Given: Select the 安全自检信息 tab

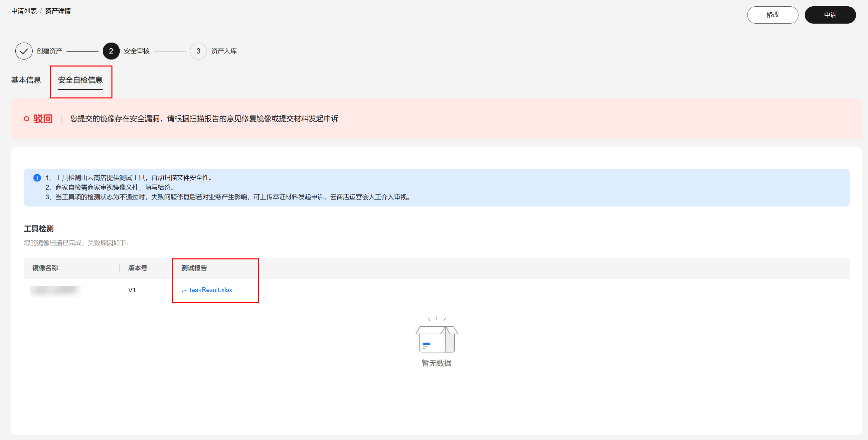Looking at the screenshot, I should pyautogui.click(x=80, y=80).
